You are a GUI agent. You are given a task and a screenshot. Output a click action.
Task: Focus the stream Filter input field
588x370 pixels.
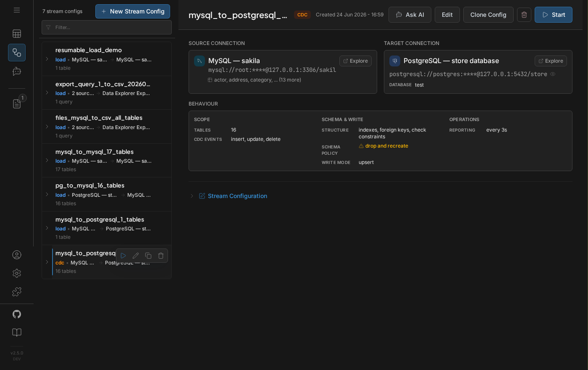[107, 27]
